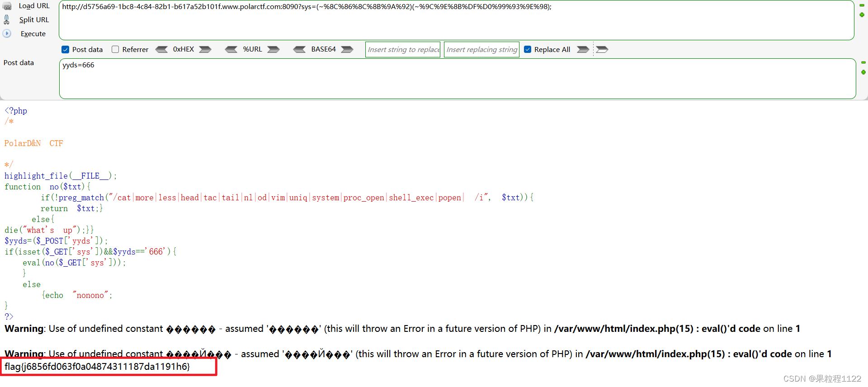Focus the URL text area
Viewport: 868px width, 387px height.
pos(457,20)
